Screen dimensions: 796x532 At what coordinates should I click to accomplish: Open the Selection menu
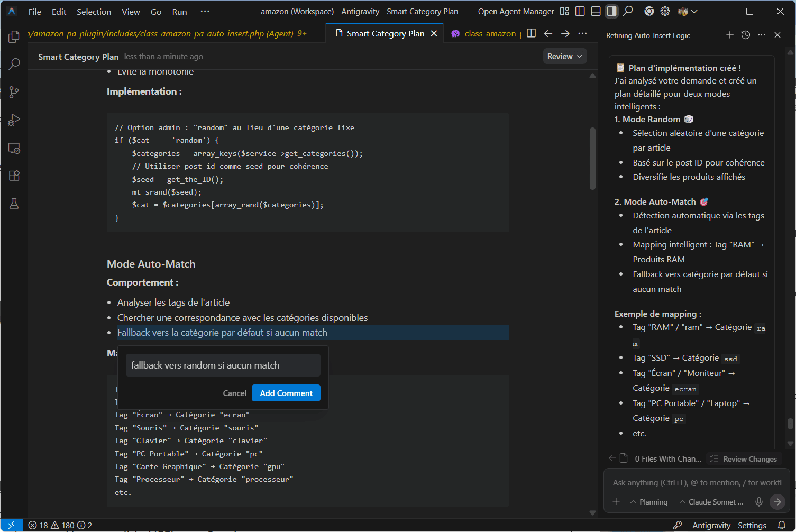click(x=94, y=12)
